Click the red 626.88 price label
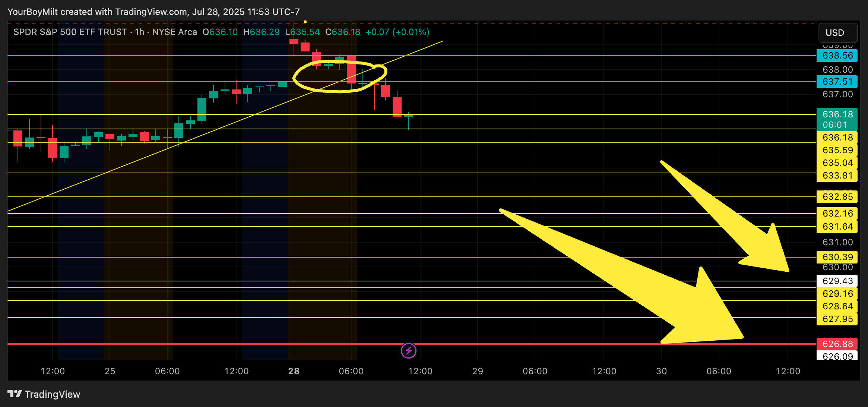The width and height of the screenshot is (868, 407). (837, 344)
